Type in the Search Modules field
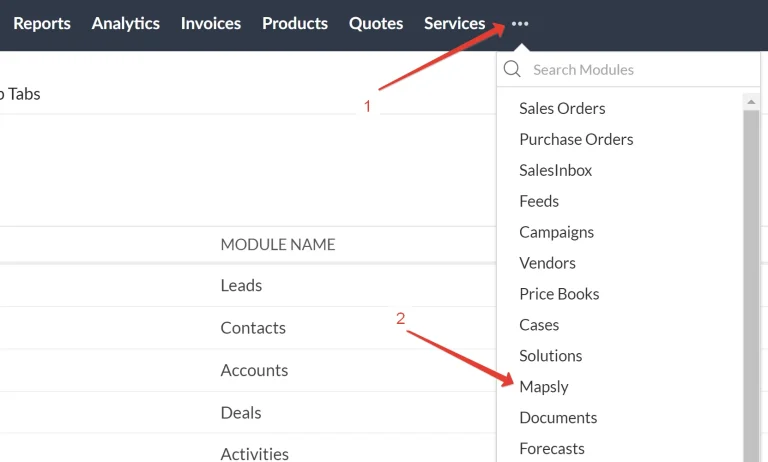Viewport: 768px width, 462px height. coord(640,70)
